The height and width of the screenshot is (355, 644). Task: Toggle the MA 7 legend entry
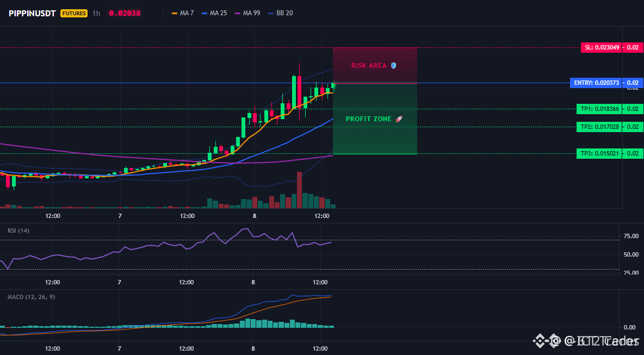(183, 13)
